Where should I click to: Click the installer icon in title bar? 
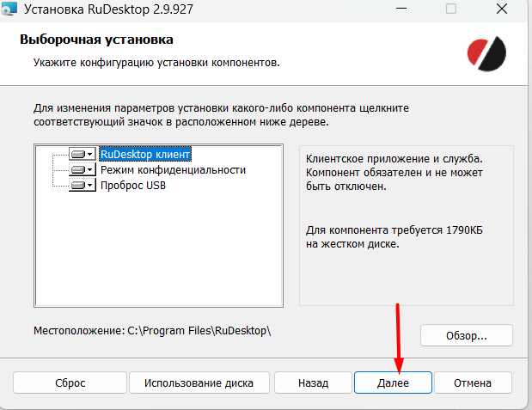coord(9,11)
